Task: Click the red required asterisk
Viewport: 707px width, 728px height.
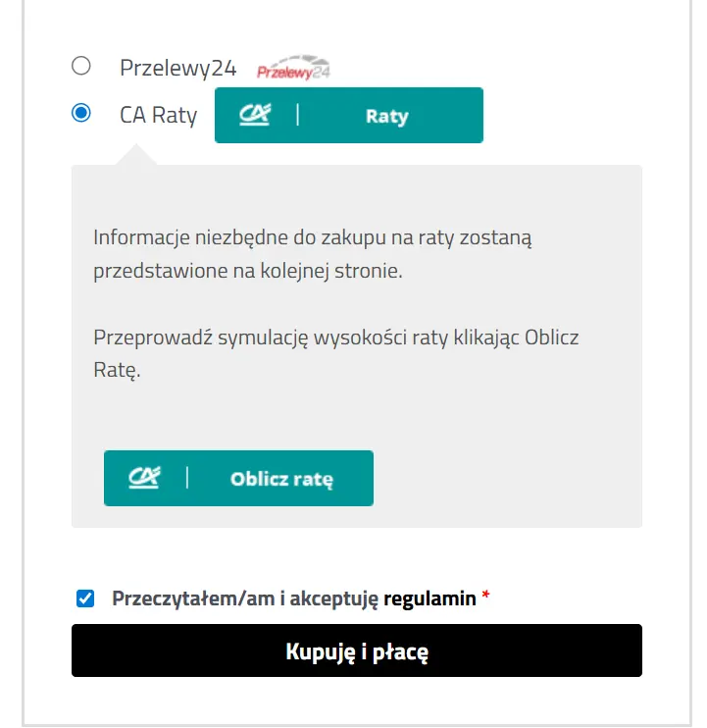Action: (x=486, y=598)
